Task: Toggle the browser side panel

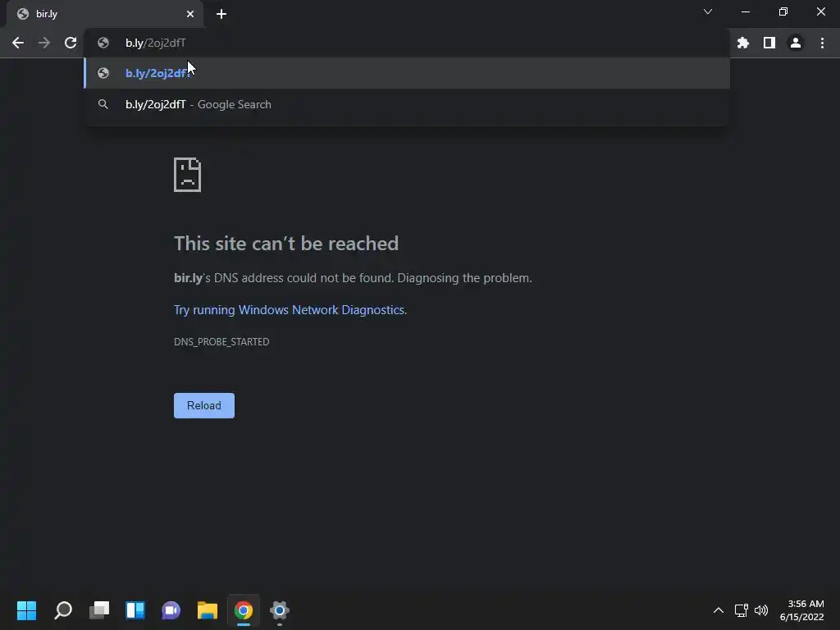Action: pyautogui.click(x=769, y=43)
